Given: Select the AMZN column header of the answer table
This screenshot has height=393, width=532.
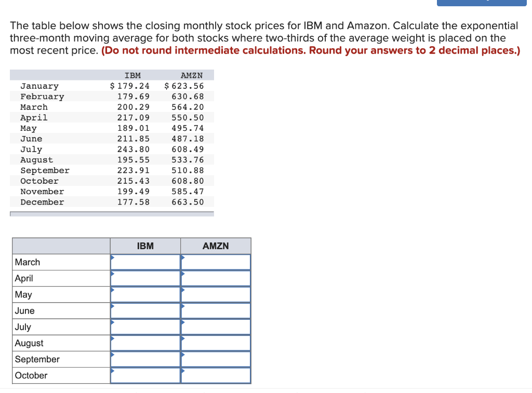Looking at the screenshot, I should click(216, 246).
